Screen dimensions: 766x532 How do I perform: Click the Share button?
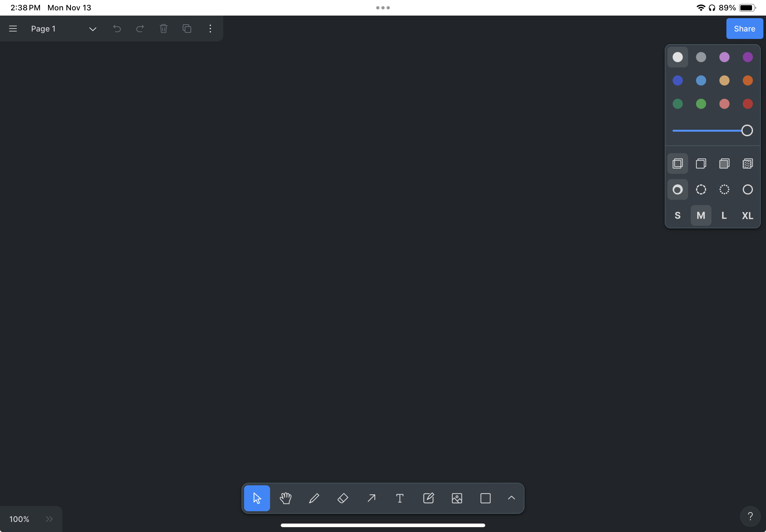(x=744, y=28)
